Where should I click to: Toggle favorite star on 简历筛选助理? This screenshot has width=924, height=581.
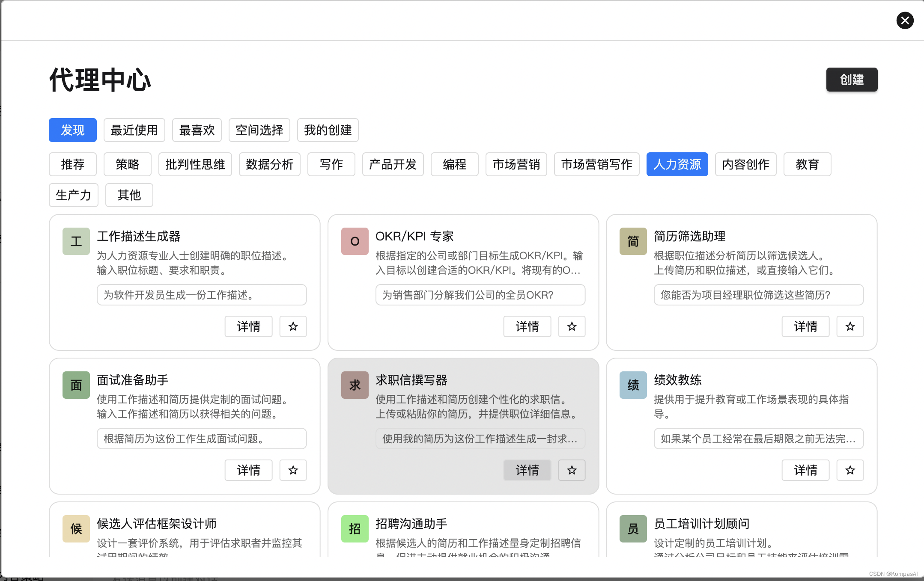(x=850, y=326)
